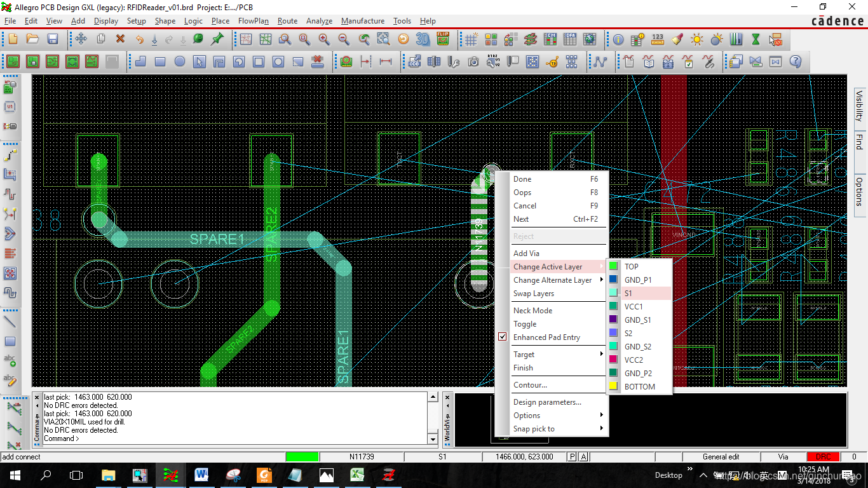The height and width of the screenshot is (488, 868).
Task: Select the Zoom In magnifier tool
Action: tap(324, 39)
